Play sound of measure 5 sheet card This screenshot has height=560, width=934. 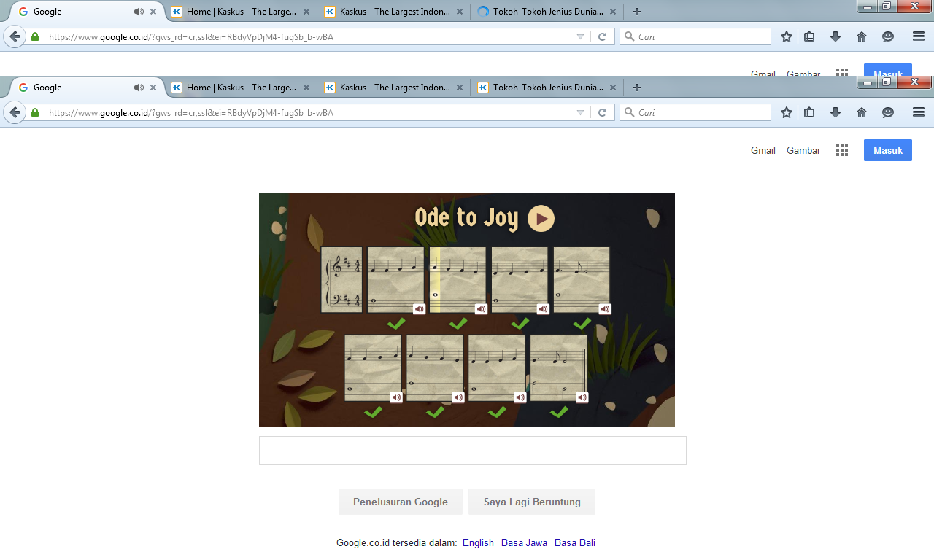(x=396, y=397)
